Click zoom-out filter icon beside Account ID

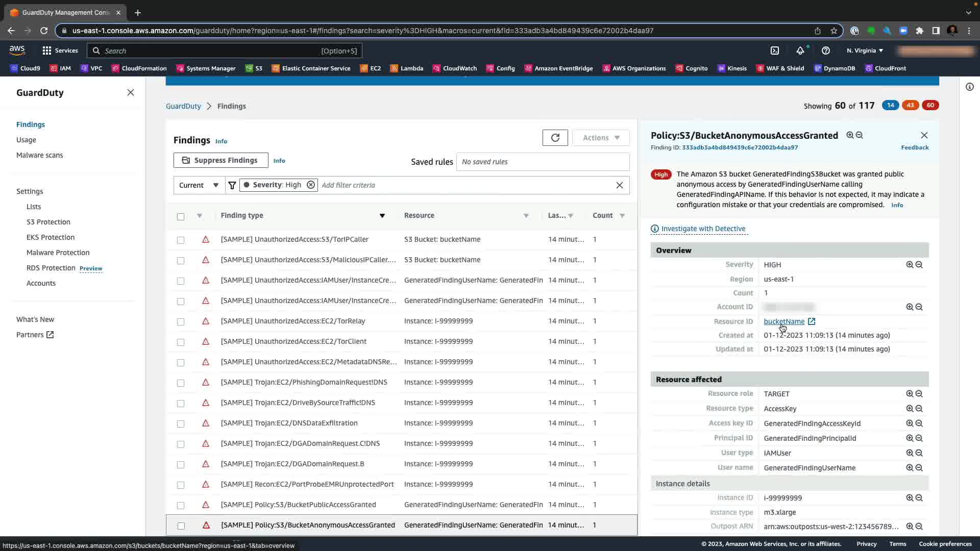[919, 307]
